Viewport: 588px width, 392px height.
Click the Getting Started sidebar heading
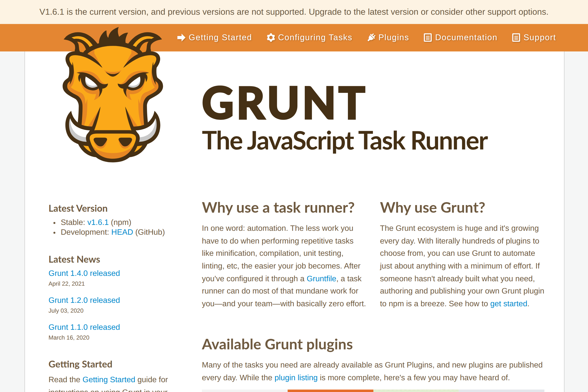click(x=80, y=364)
